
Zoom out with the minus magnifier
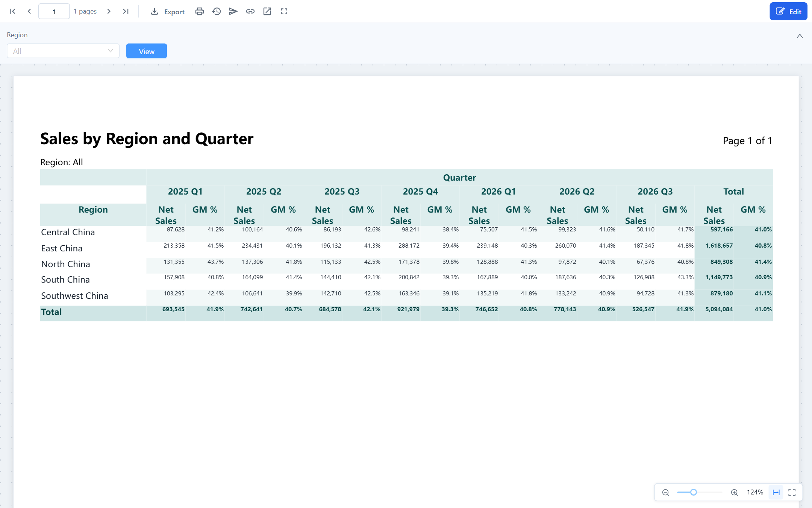click(666, 492)
